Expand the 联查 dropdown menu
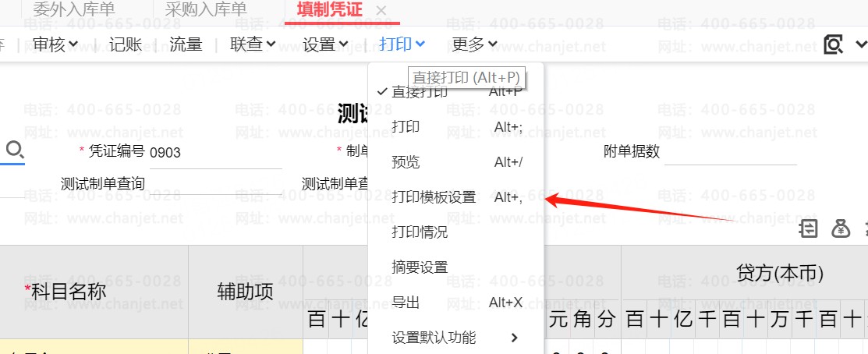 tap(253, 44)
